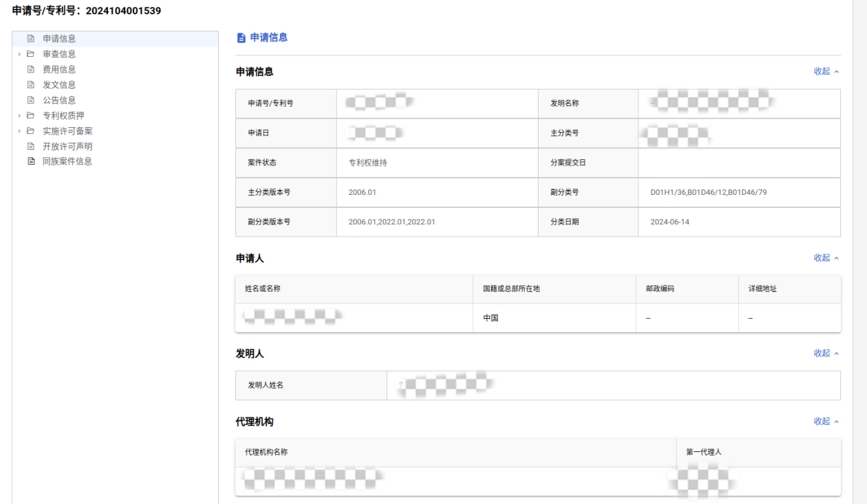Click the 副分类号 value cell D01H1/36
Viewport: 867px width, 504px height.
(708, 192)
